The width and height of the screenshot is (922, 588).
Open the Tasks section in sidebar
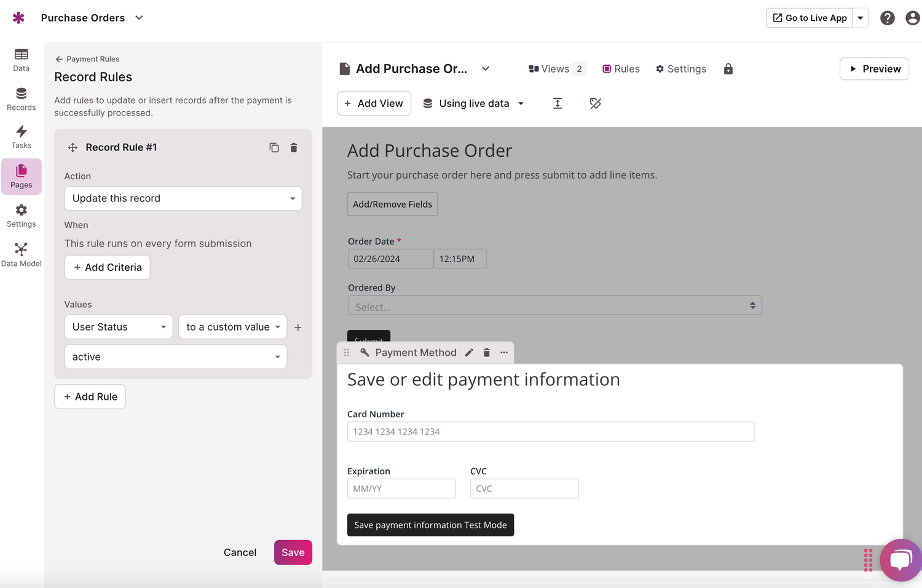[x=22, y=137]
